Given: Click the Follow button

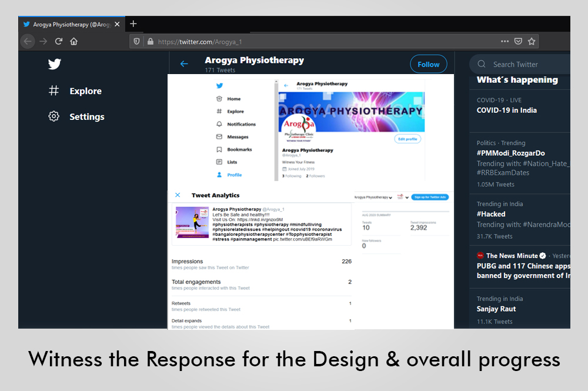Looking at the screenshot, I should point(428,64).
